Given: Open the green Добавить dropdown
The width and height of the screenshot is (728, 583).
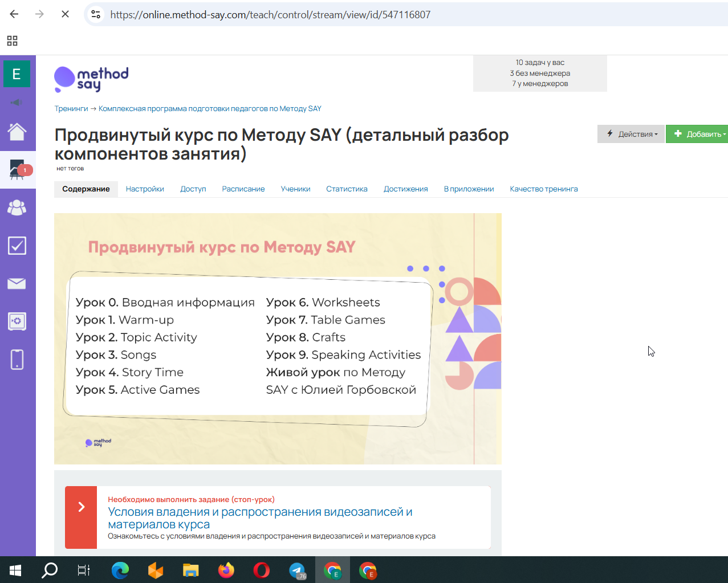Looking at the screenshot, I should pyautogui.click(x=698, y=134).
